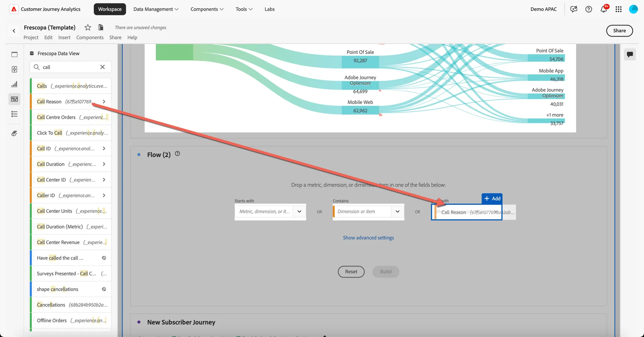Viewport: 644px width, 337px height.
Task: Click the Contains dimension input field
Action: coord(363,212)
